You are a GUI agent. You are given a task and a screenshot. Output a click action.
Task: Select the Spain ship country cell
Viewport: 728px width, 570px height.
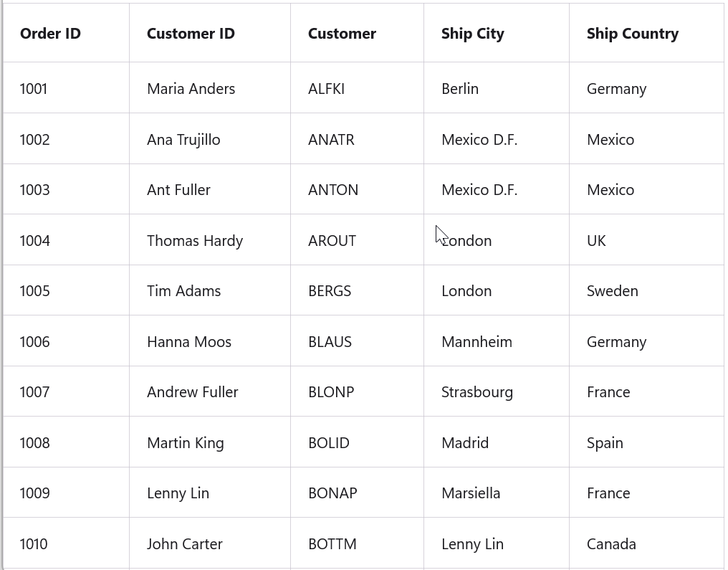pos(605,443)
